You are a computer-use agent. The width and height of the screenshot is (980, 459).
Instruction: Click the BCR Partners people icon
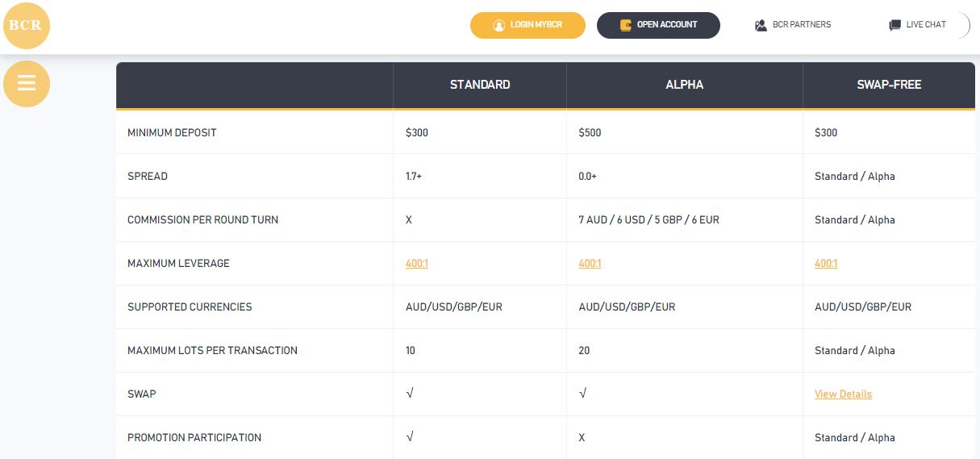point(761,25)
